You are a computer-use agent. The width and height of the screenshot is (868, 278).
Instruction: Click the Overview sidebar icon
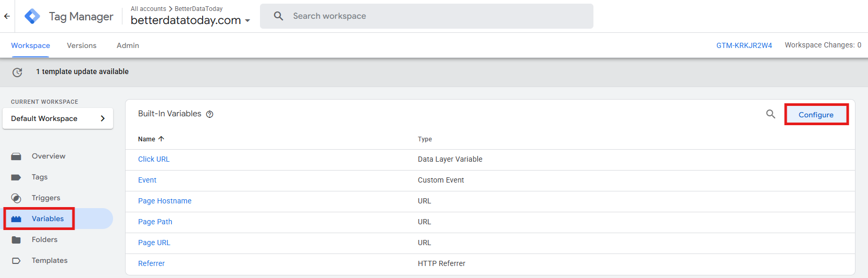[x=16, y=156]
